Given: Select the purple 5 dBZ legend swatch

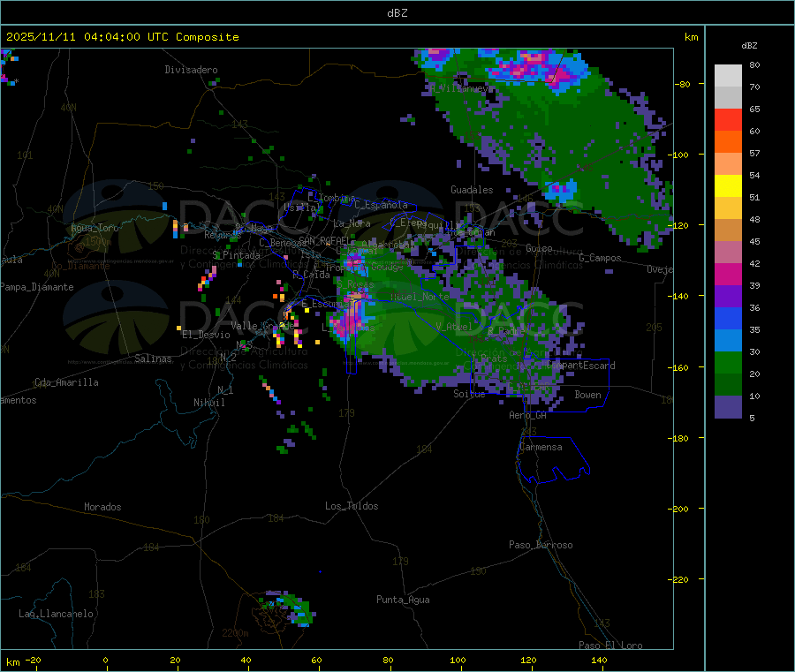Looking at the screenshot, I should click(x=728, y=407).
